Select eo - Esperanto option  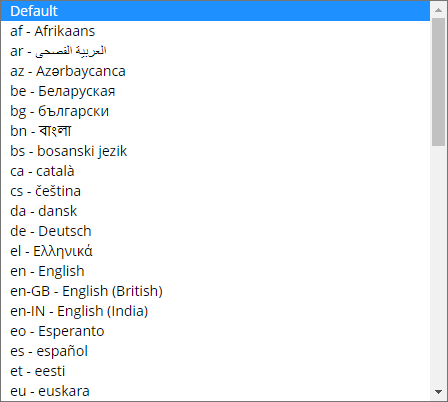coord(215,331)
